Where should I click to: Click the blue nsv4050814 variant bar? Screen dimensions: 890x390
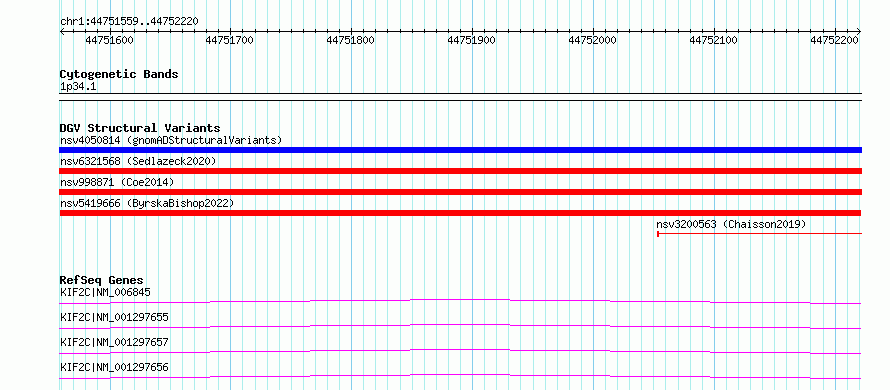(460, 150)
